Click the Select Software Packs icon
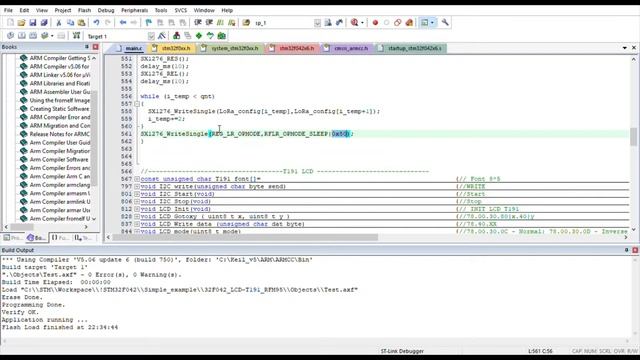Image resolution: width=640 pixels, height=360 pixels. (210, 36)
